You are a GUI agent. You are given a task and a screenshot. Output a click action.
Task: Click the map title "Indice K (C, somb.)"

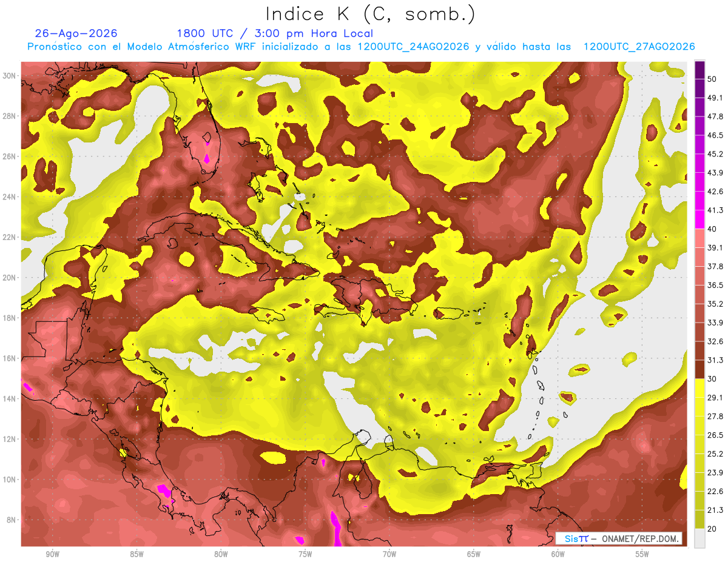click(x=371, y=14)
